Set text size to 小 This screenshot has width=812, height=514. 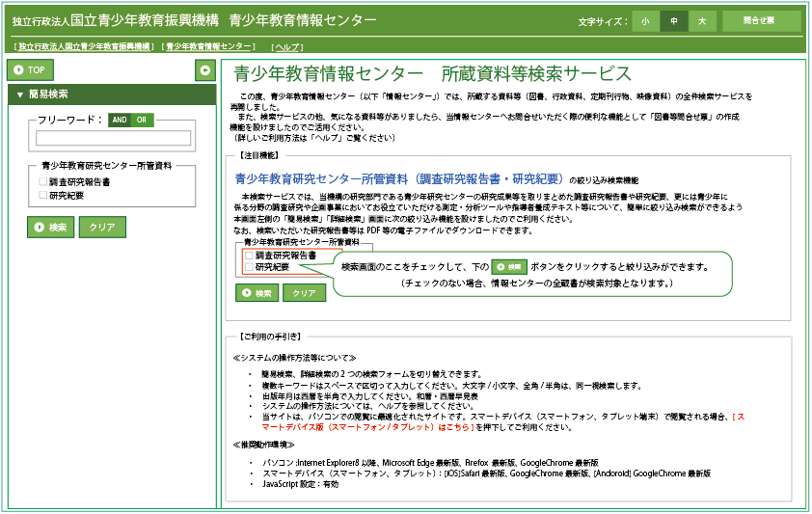pyautogui.click(x=645, y=21)
